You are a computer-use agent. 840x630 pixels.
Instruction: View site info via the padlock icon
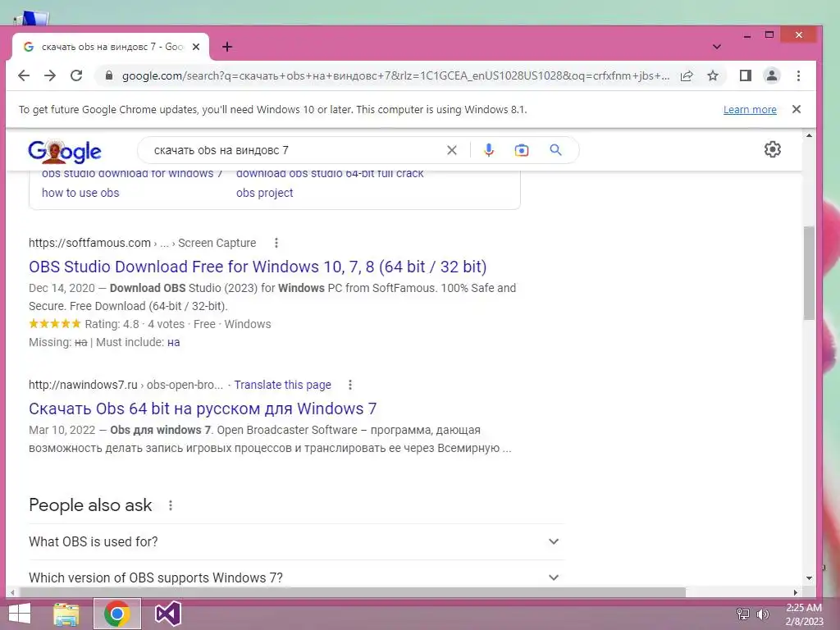tap(109, 75)
